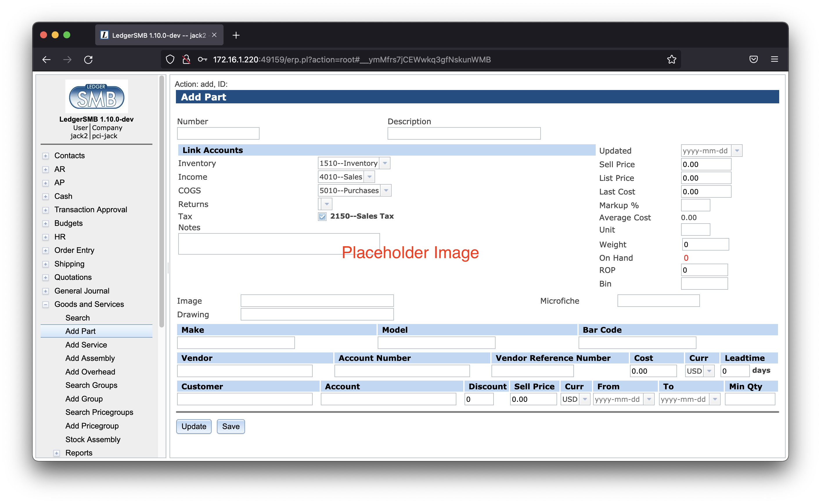Select the Add Part menu item
Image resolution: width=821 pixels, height=504 pixels.
(x=96, y=331)
